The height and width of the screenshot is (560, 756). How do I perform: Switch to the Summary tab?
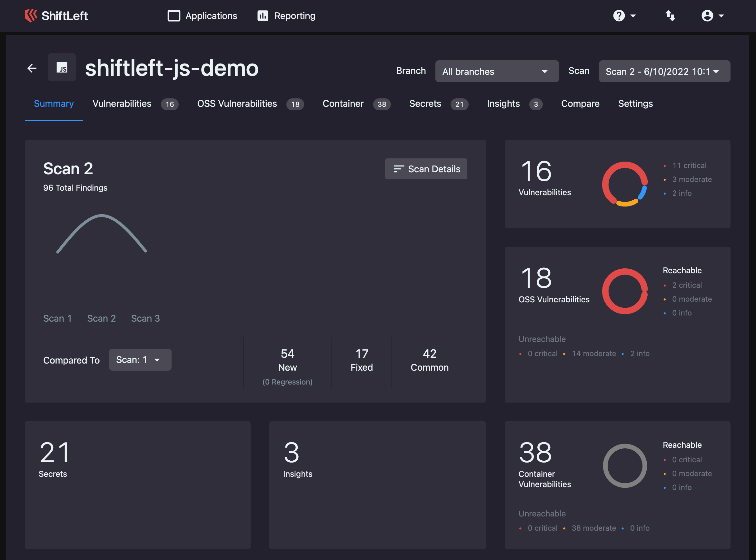pyautogui.click(x=54, y=104)
